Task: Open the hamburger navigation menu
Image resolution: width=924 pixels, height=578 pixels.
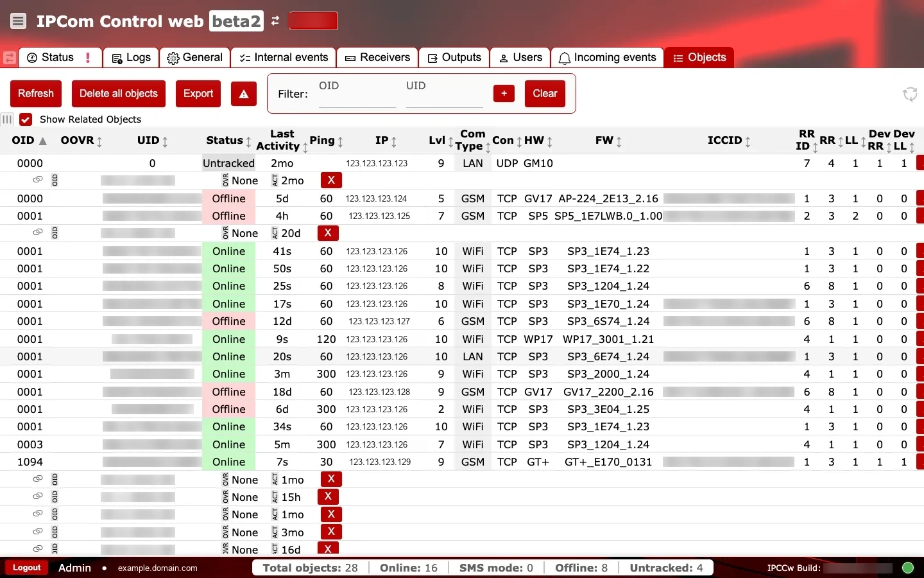Action: [x=18, y=21]
